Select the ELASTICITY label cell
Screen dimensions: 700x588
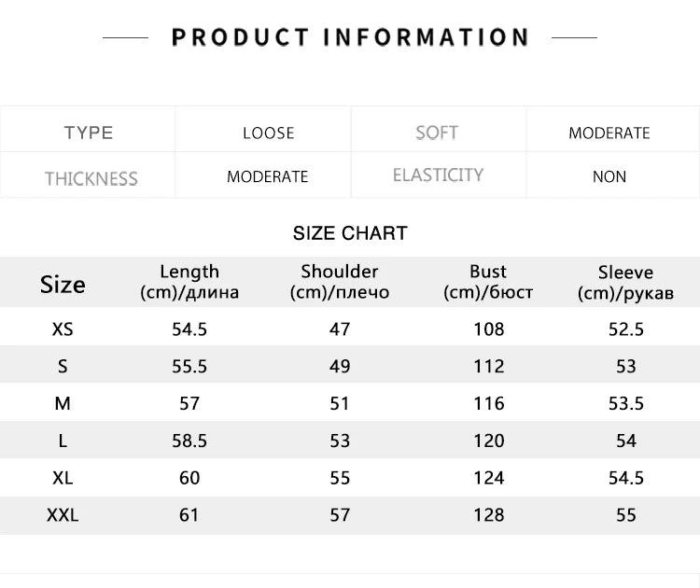[x=438, y=175]
